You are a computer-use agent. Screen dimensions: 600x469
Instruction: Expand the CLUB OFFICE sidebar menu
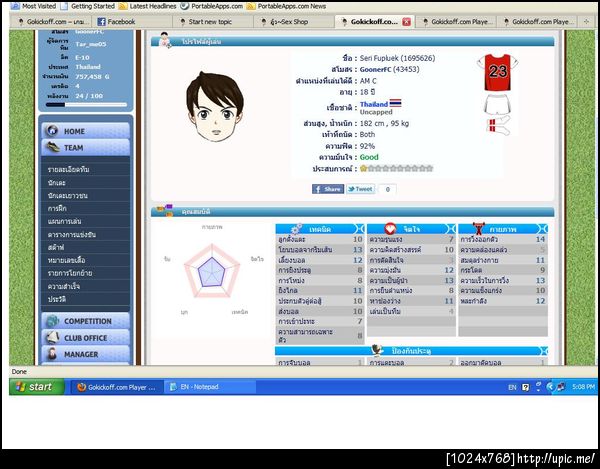coord(85,337)
